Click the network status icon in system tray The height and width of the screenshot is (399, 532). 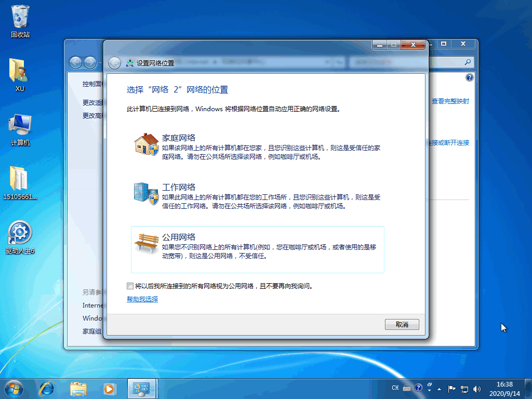[464, 388]
